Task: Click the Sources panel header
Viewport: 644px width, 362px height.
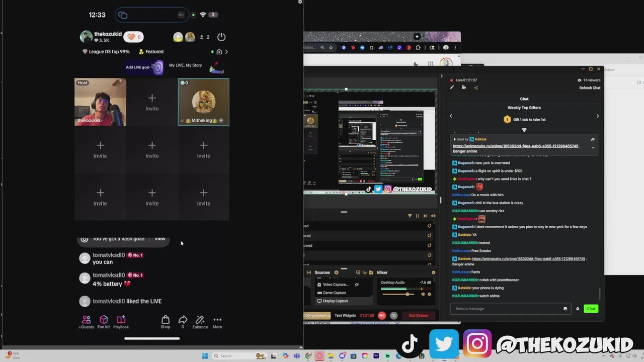Action: [322, 273]
